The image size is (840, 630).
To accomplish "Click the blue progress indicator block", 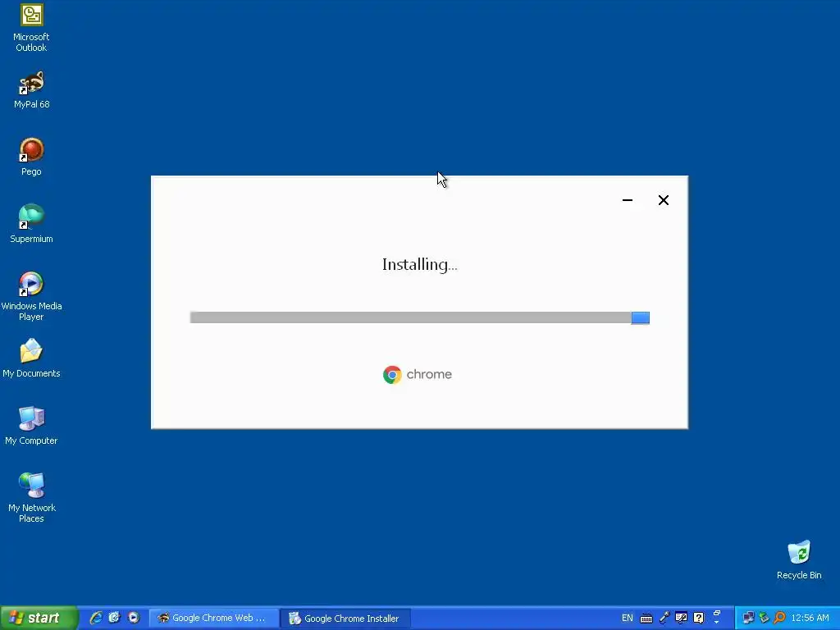I will pos(640,317).
